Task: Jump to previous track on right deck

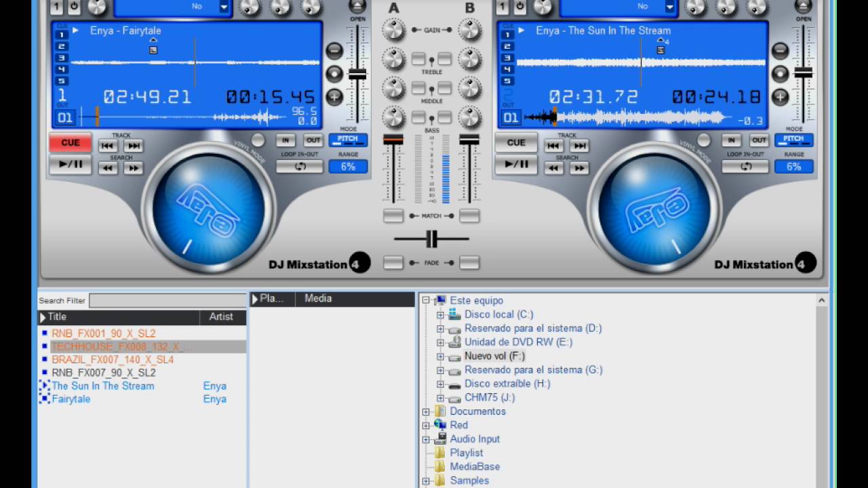Action: (553, 146)
